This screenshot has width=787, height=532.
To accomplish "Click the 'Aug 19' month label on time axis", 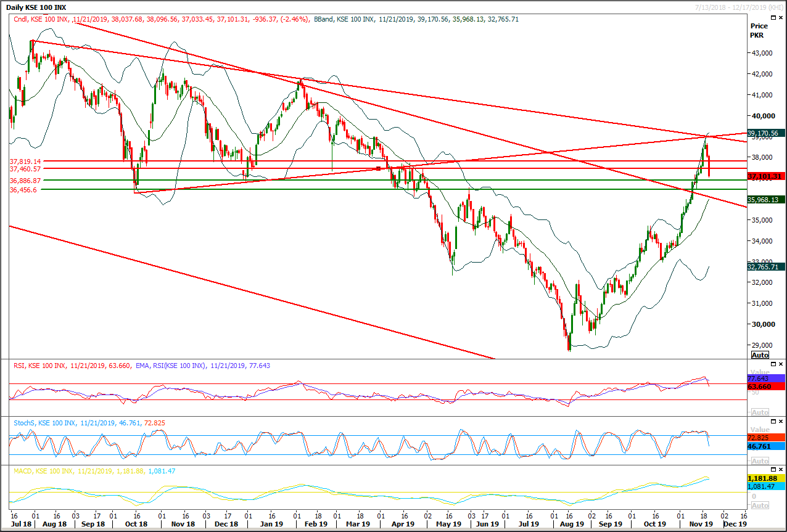I will 571,523.
